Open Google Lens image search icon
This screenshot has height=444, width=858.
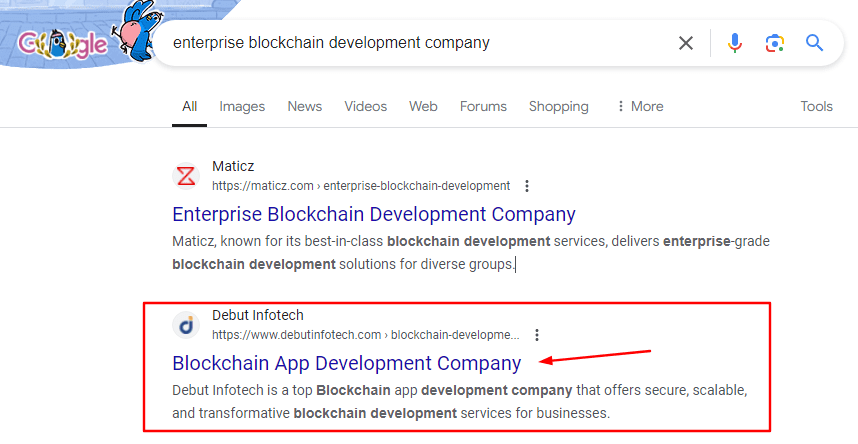point(774,43)
